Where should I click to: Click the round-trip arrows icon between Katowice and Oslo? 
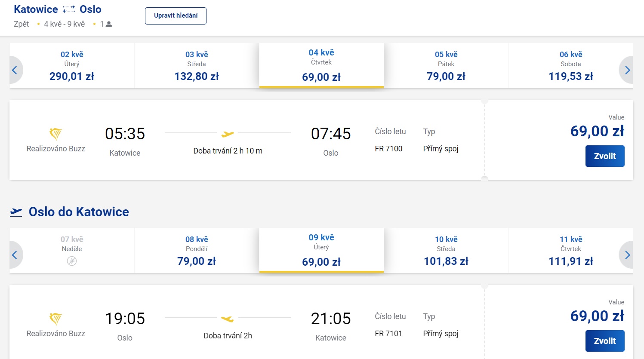[x=69, y=9]
